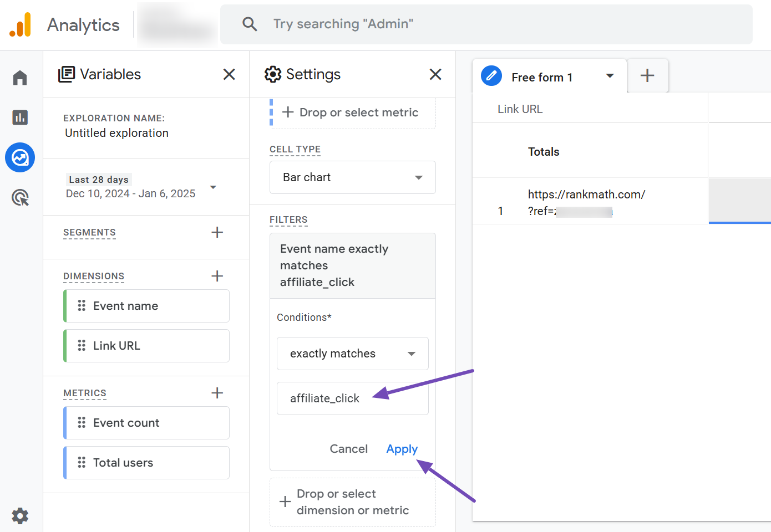Open Admin gear icon at bottom left
Viewport: 771px width, 532px height.
point(20,516)
